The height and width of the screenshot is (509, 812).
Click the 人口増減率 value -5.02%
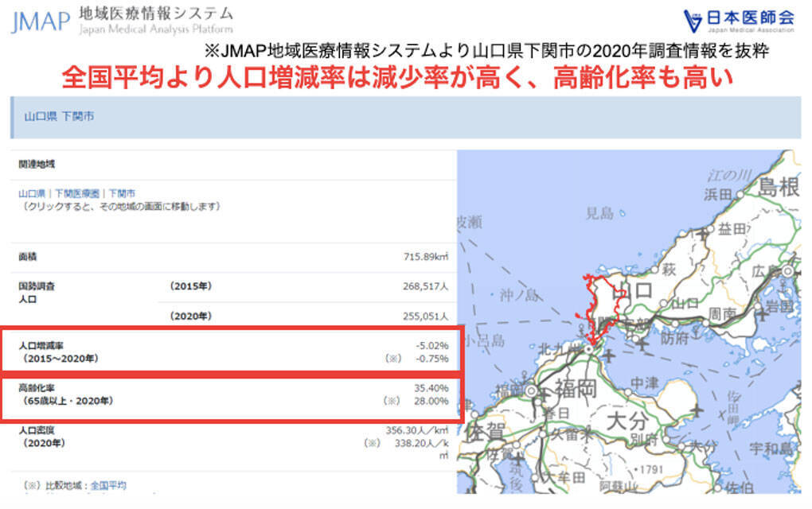tap(431, 345)
